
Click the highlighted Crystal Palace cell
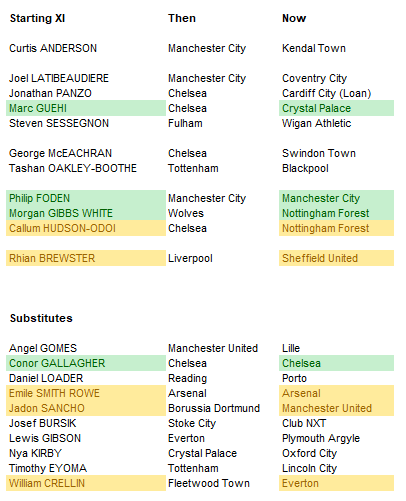336,108
